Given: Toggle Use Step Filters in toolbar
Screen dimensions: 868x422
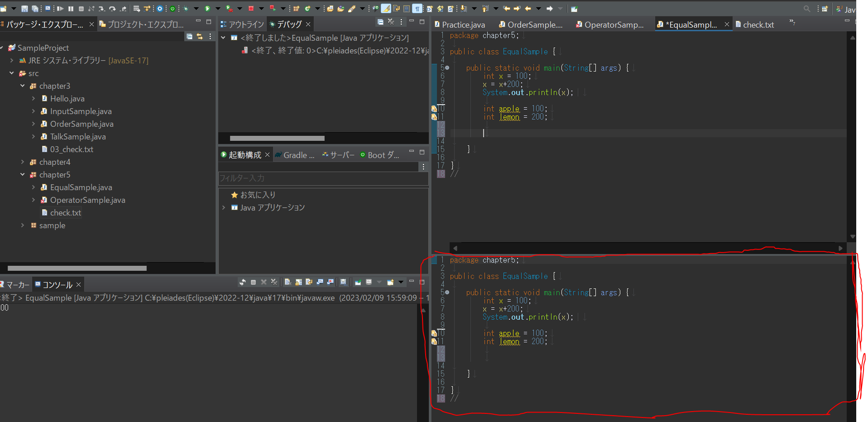Looking at the screenshot, I should tap(147, 9).
